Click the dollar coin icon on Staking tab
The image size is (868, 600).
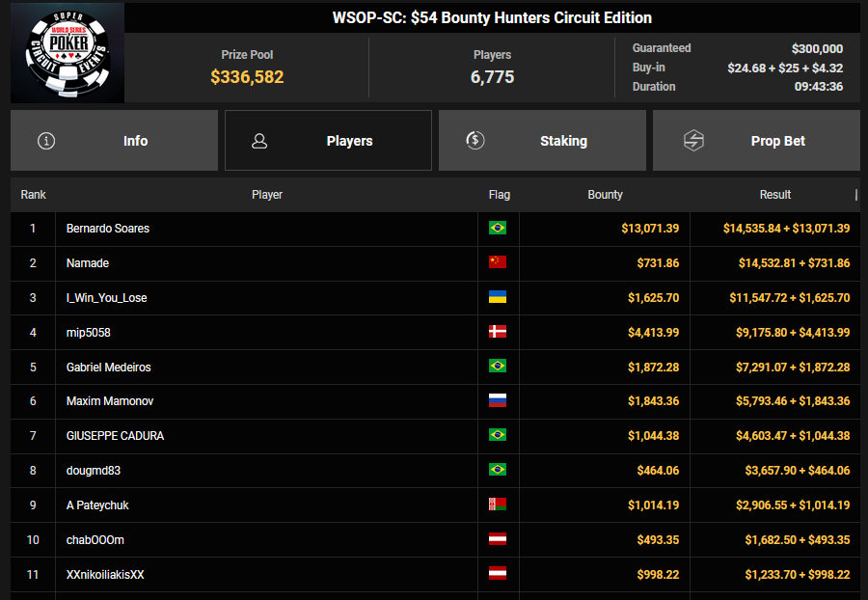click(x=475, y=141)
